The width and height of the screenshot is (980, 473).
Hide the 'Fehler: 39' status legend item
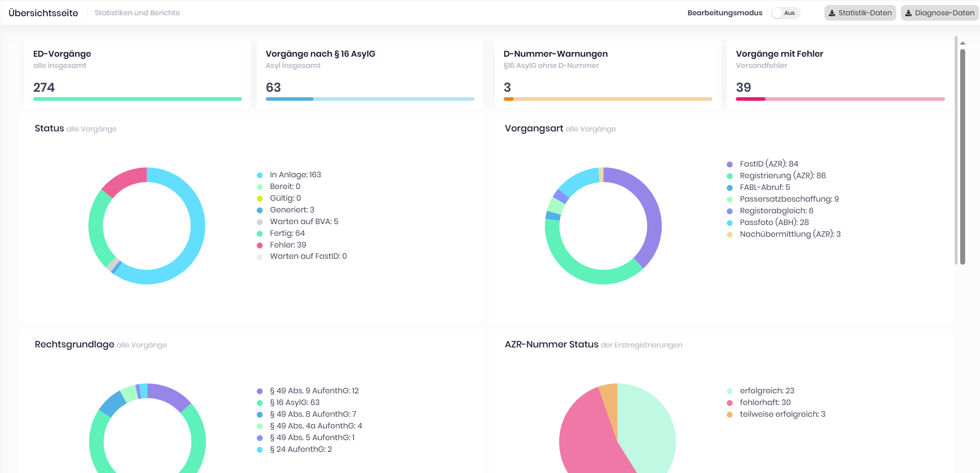[x=288, y=245]
